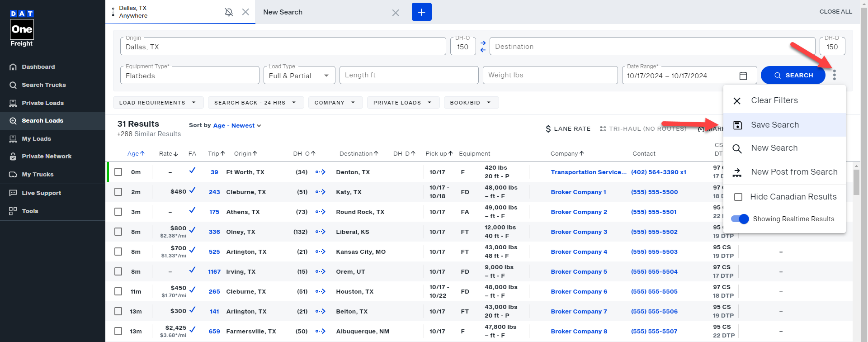868x342 pixels.
Task: Add a new search tab
Action: pos(422,12)
